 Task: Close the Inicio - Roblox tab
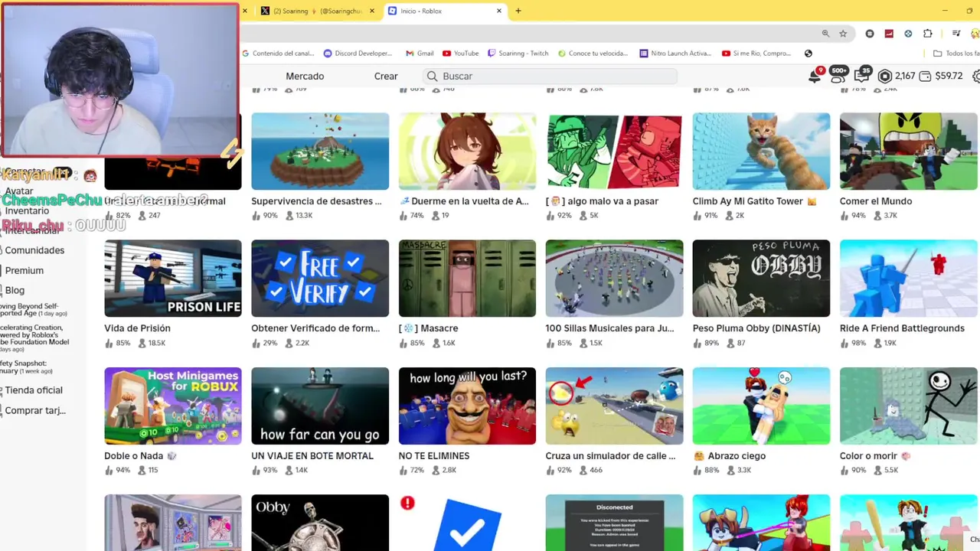click(499, 11)
